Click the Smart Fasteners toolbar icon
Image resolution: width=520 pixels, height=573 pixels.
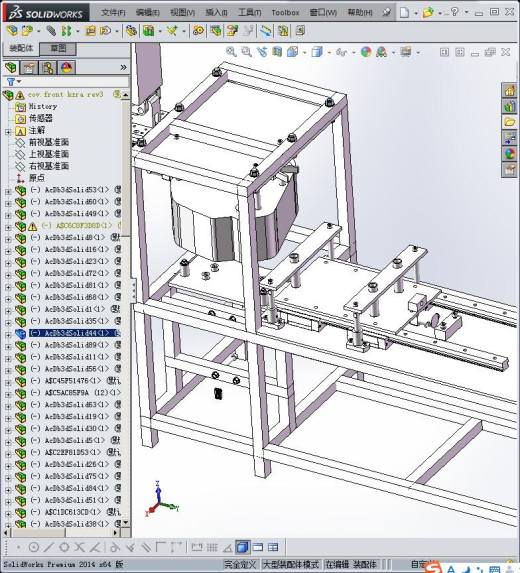[x=90, y=31]
